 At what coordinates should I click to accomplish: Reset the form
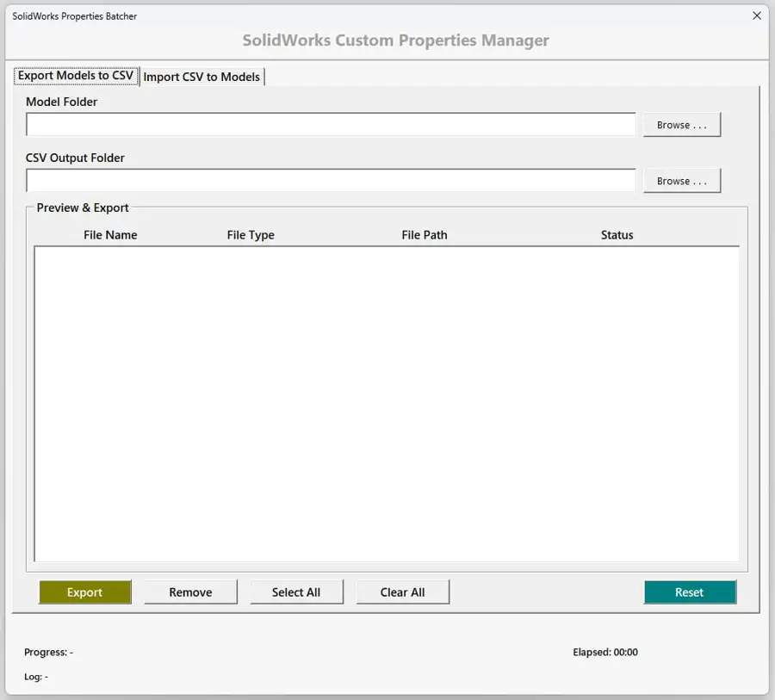(x=689, y=592)
